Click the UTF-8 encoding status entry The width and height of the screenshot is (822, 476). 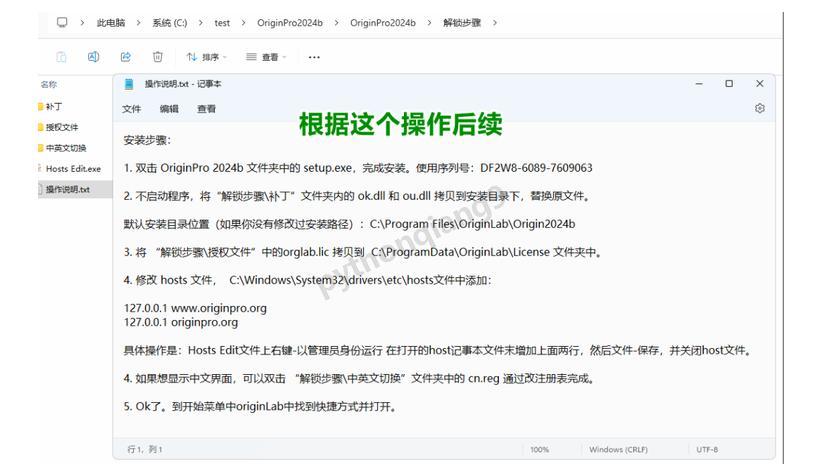[x=707, y=449]
